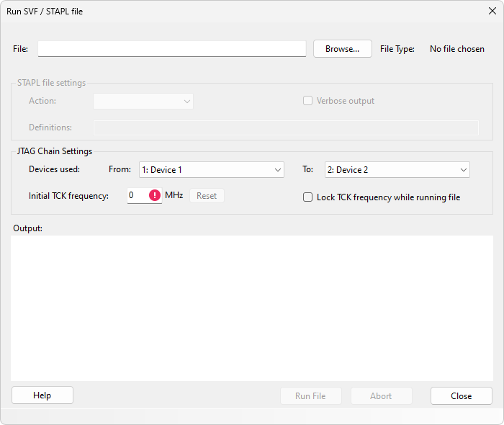Toggle the Verbose output checkbox

[308, 101]
